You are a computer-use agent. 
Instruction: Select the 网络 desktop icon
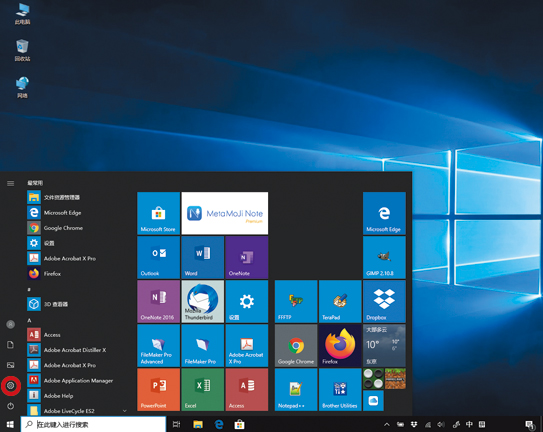(x=22, y=88)
